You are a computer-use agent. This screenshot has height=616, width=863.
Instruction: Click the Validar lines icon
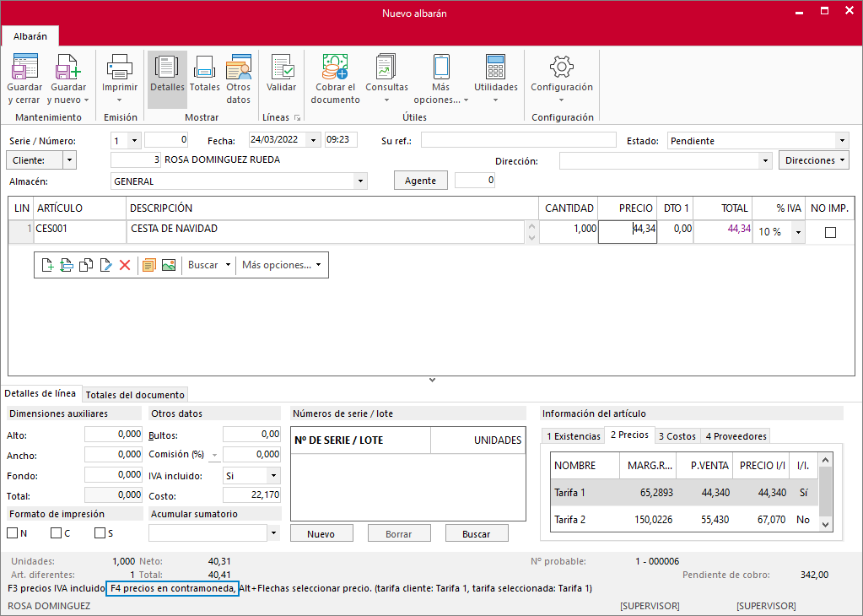pyautogui.click(x=281, y=67)
